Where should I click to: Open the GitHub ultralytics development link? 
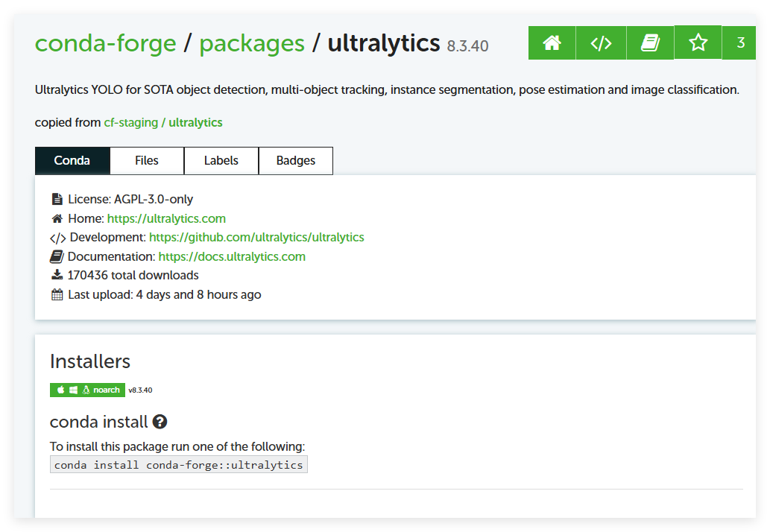256,237
